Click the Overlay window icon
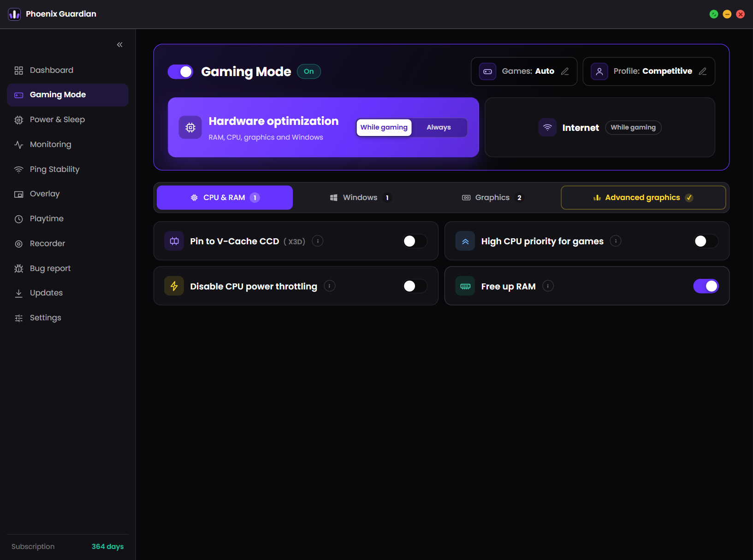 pyautogui.click(x=19, y=195)
